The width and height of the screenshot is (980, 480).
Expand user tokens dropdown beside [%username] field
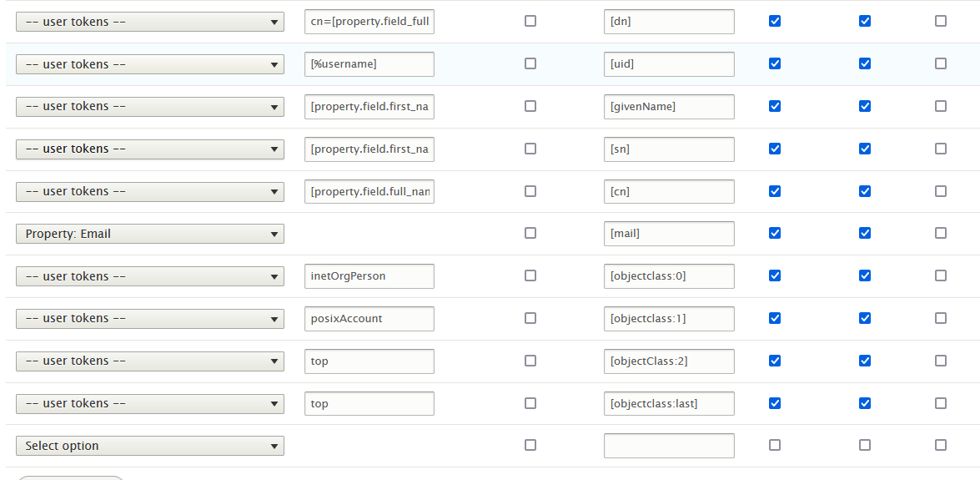tap(150, 64)
